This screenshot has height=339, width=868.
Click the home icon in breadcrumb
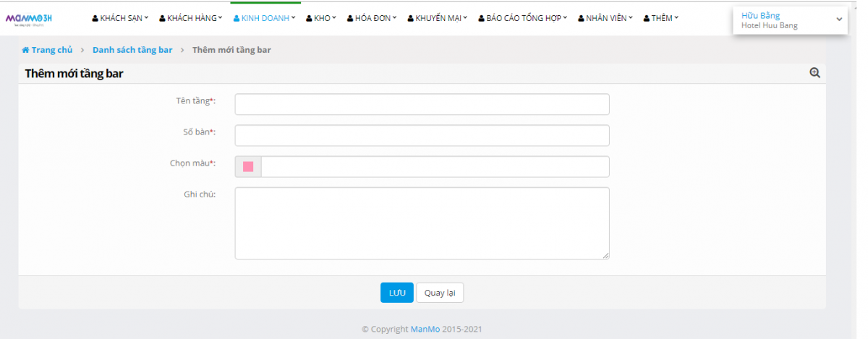[25, 51]
